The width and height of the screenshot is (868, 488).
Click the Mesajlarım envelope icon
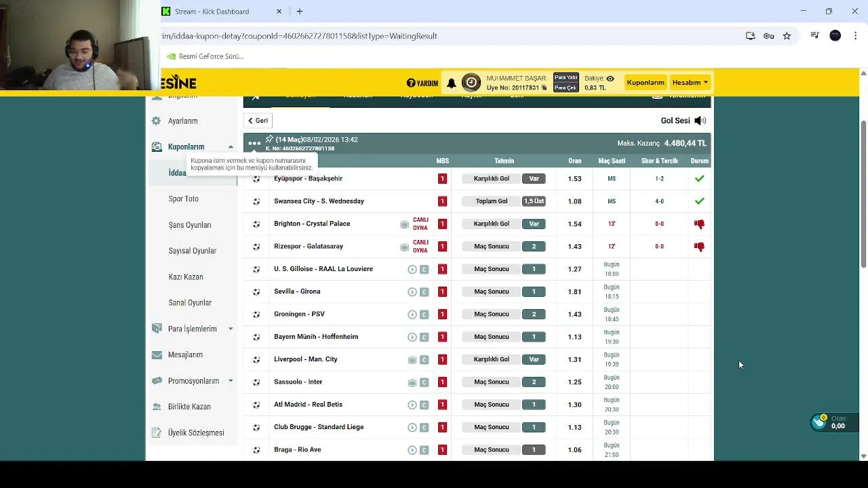click(x=157, y=354)
